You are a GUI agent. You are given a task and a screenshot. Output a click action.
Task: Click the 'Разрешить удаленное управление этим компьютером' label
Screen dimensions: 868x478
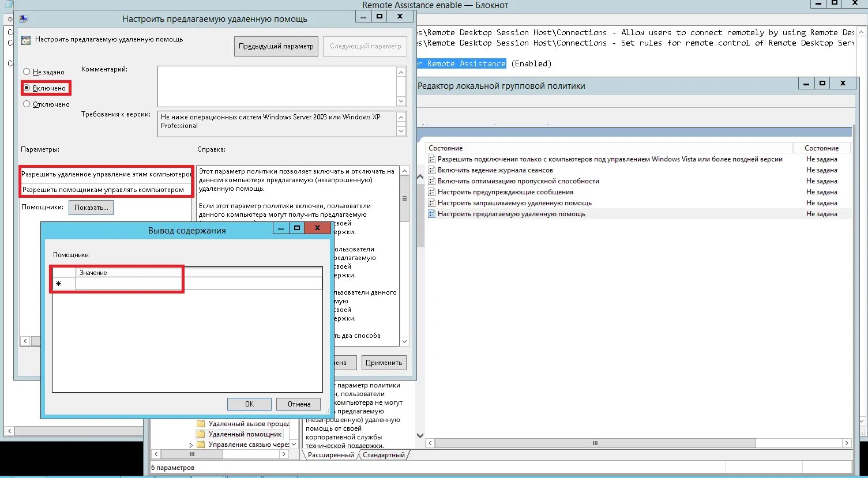pos(106,174)
